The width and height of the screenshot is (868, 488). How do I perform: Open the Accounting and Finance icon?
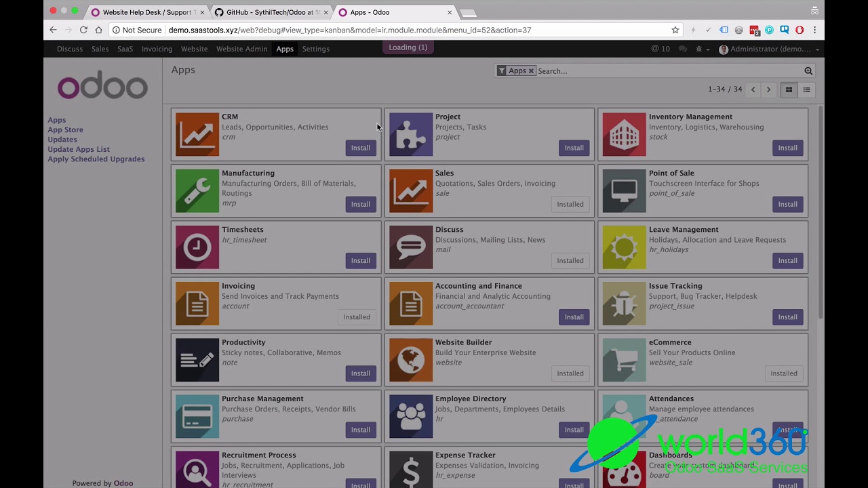pos(411,303)
